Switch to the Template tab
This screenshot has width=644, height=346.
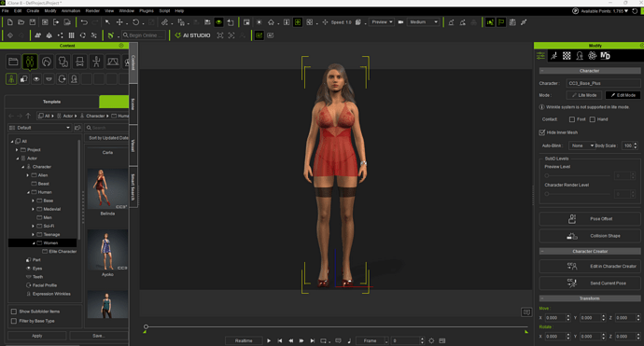51,102
